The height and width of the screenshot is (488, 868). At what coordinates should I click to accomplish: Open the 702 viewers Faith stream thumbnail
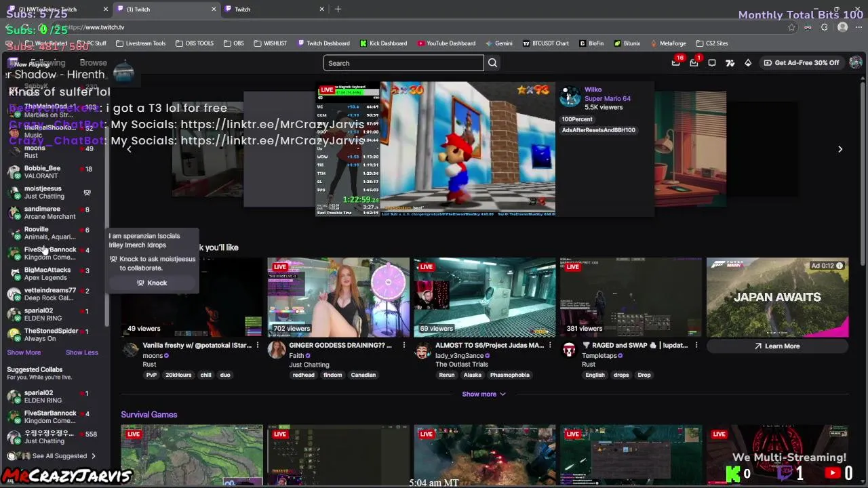point(338,297)
